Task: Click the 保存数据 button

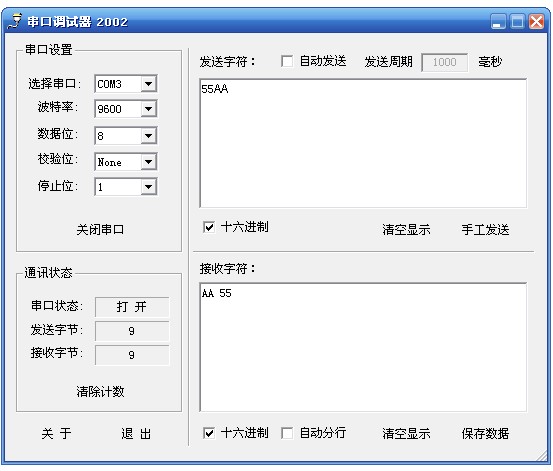Action: pyautogui.click(x=485, y=433)
